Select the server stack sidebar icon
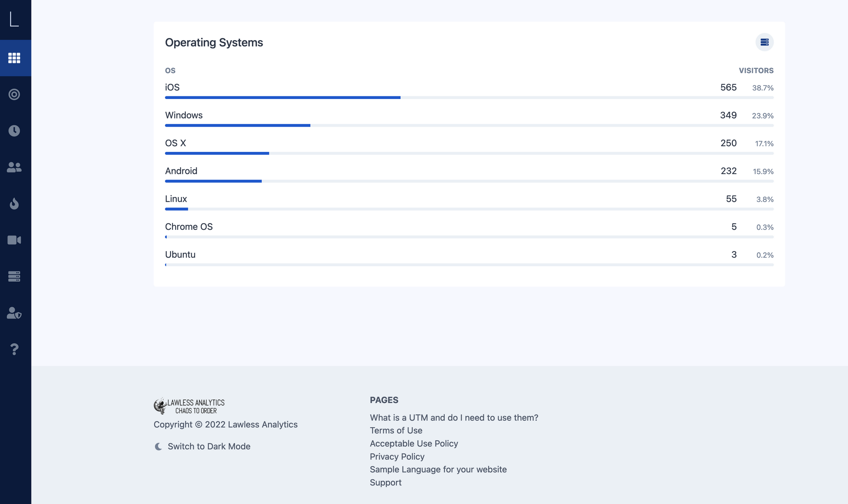 pyautogui.click(x=14, y=276)
